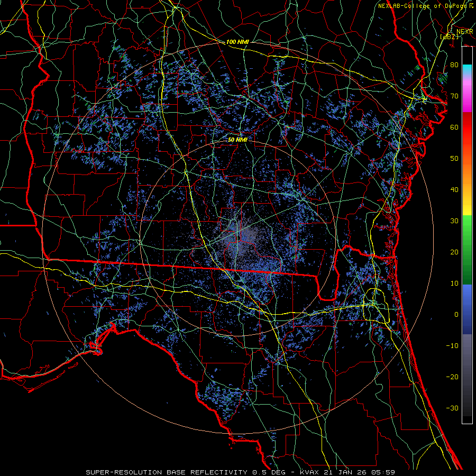Click the 30 value on the dBZ scale

tap(454, 221)
